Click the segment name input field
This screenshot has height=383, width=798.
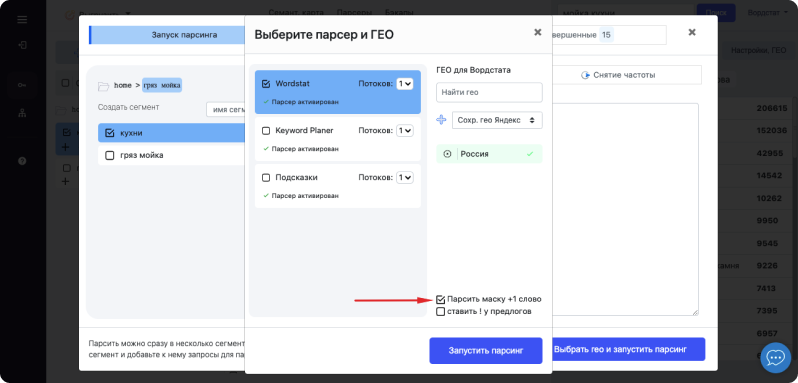(x=225, y=109)
